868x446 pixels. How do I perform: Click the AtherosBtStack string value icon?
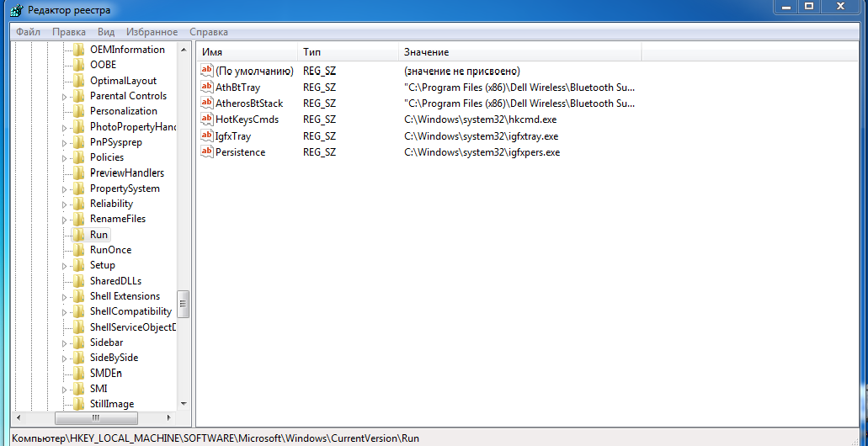point(206,103)
